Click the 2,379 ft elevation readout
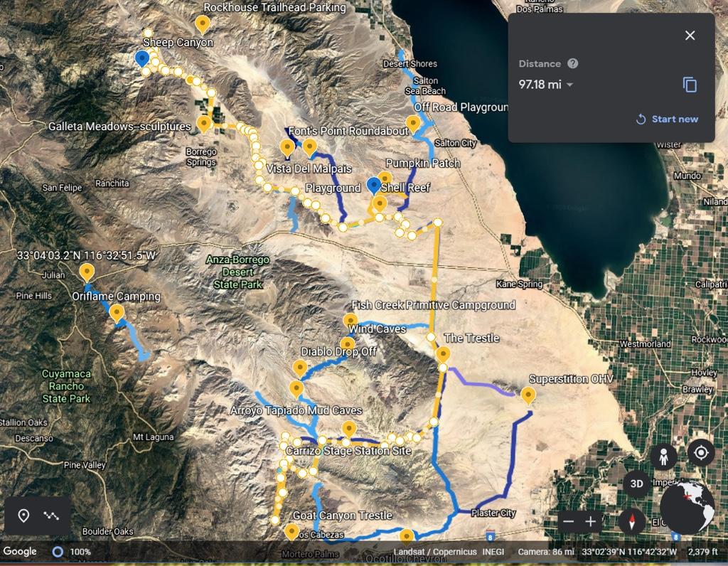The width and height of the screenshot is (728, 566). [x=703, y=552]
